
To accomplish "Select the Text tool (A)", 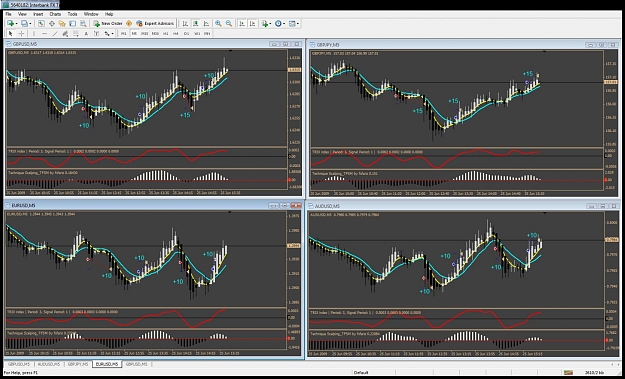I will coord(86,33).
